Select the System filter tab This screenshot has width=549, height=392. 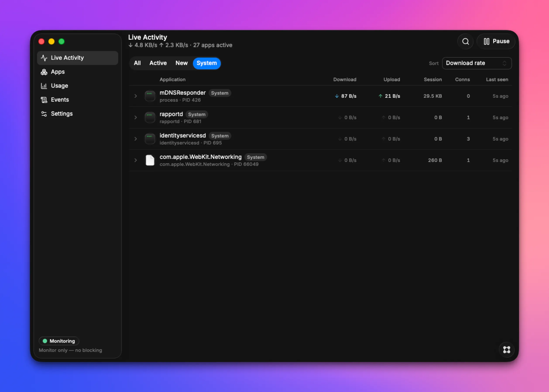coord(207,63)
